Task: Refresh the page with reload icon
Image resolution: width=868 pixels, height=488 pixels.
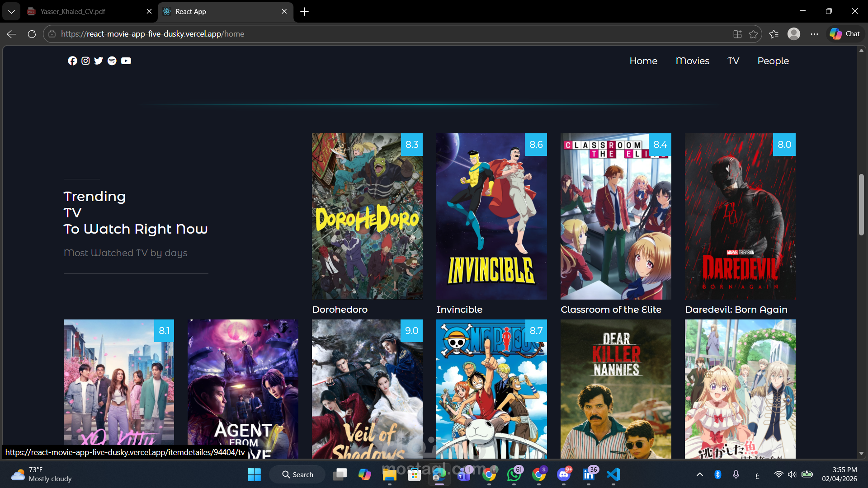Action: click(32, 34)
